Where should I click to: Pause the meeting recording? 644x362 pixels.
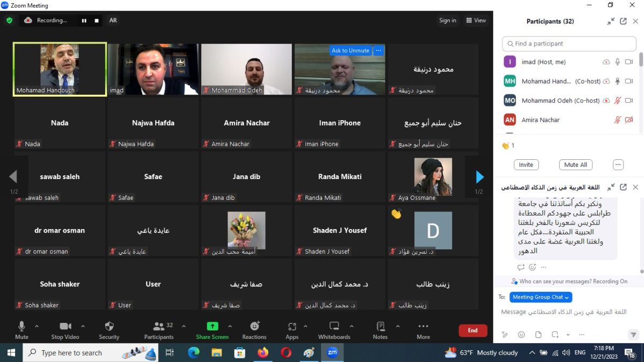click(84, 20)
